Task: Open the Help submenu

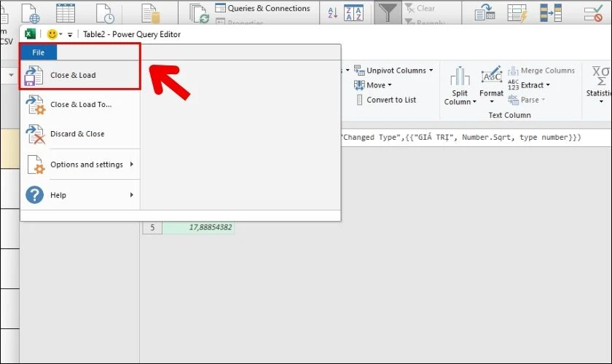Action: coord(80,194)
